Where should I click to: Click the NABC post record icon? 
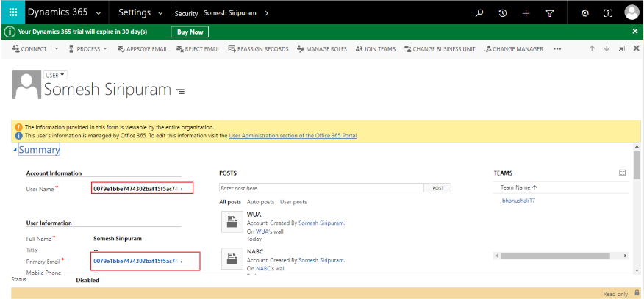point(232,259)
